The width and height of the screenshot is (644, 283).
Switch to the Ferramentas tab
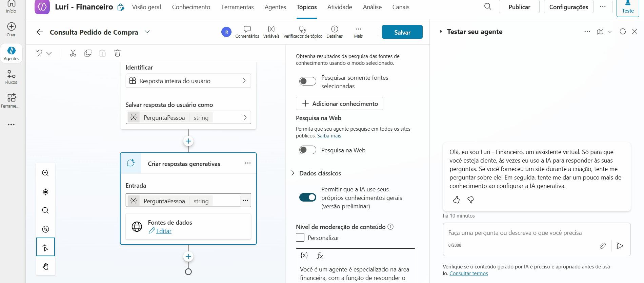238,7
